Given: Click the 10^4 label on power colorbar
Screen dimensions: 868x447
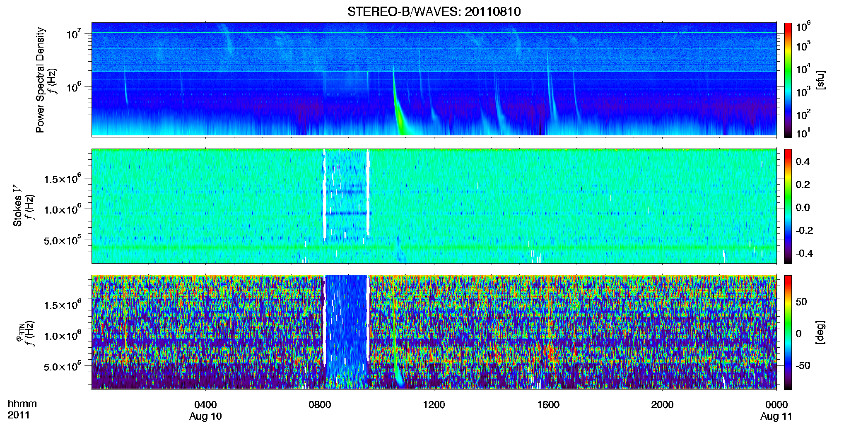Looking at the screenshot, I should coord(803,69).
